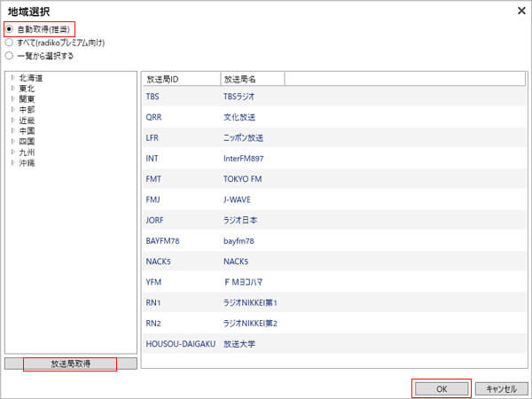Select the すべて(radikoプレミアム向け) option

[x=10, y=42]
